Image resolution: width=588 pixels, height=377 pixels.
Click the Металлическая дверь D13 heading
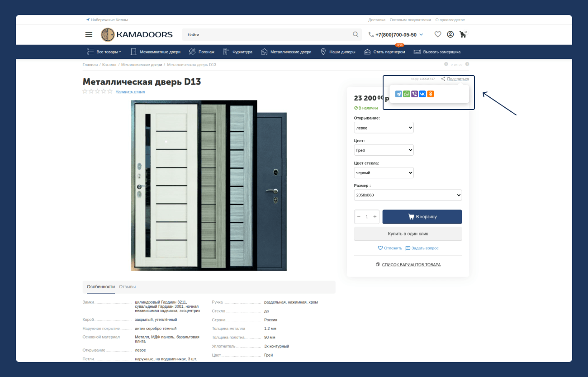pos(142,82)
